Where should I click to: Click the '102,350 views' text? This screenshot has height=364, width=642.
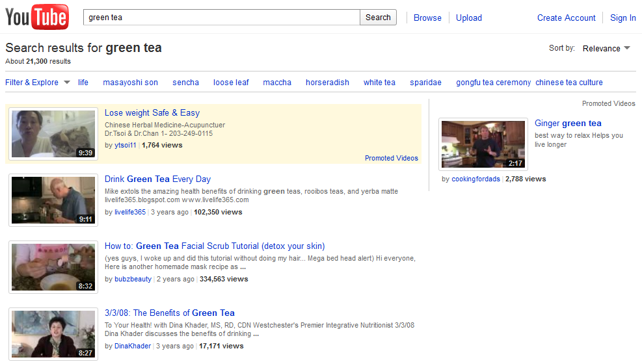[x=219, y=212]
